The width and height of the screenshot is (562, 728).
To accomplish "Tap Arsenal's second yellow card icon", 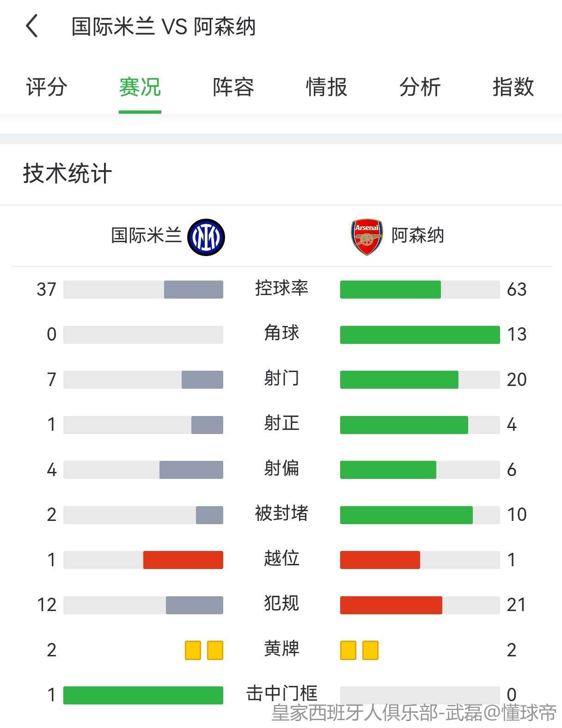I will pos(370,650).
